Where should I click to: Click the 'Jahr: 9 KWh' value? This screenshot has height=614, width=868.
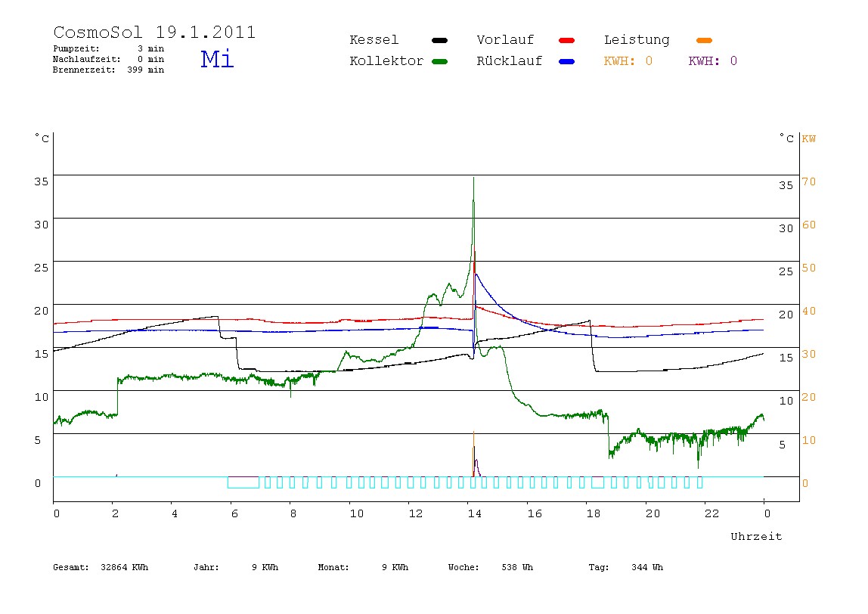(x=236, y=567)
